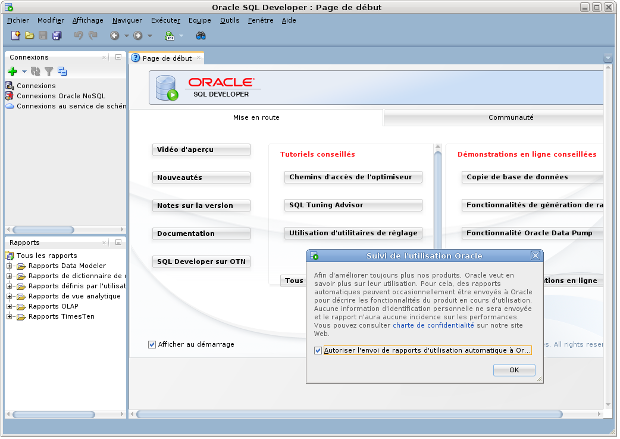Open Notes sur la version
The image size is (620, 439).
201,206
